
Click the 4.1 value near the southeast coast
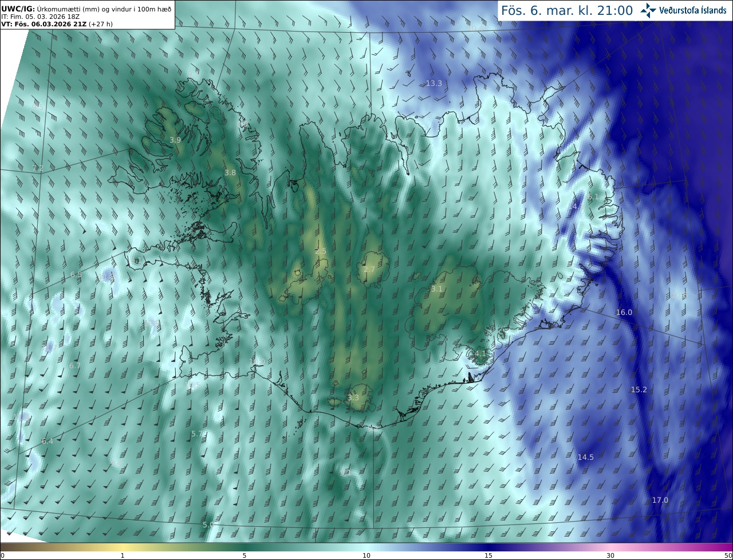click(480, 353)
